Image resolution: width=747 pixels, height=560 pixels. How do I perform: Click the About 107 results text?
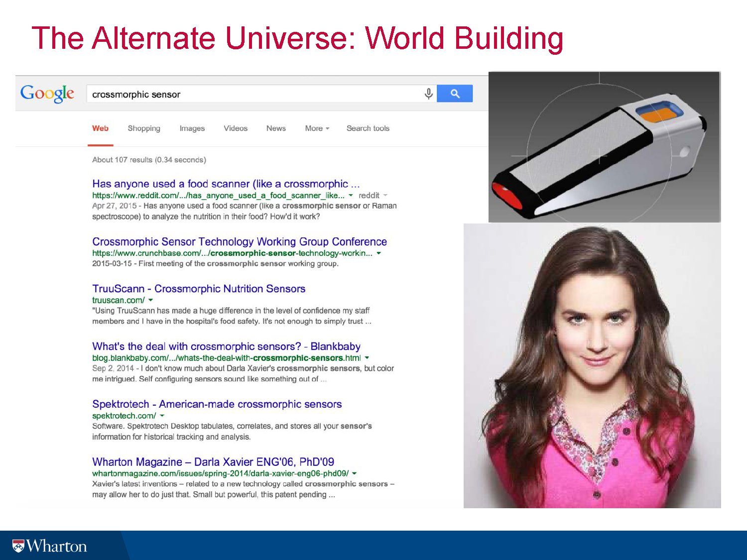[149, 160]
